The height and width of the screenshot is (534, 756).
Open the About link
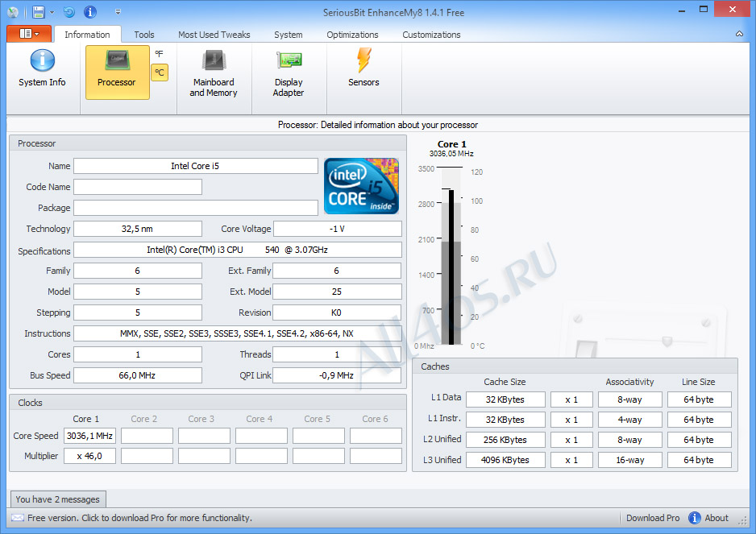tap(717, 518)
